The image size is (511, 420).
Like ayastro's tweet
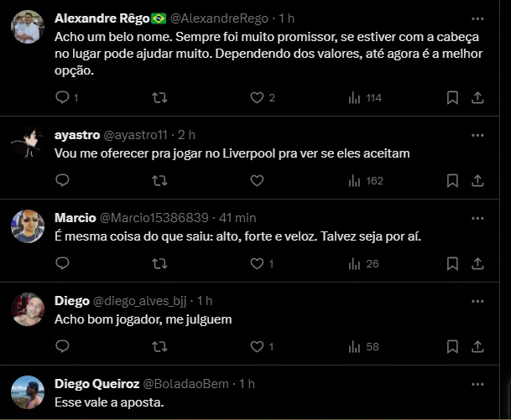(258, 180)
